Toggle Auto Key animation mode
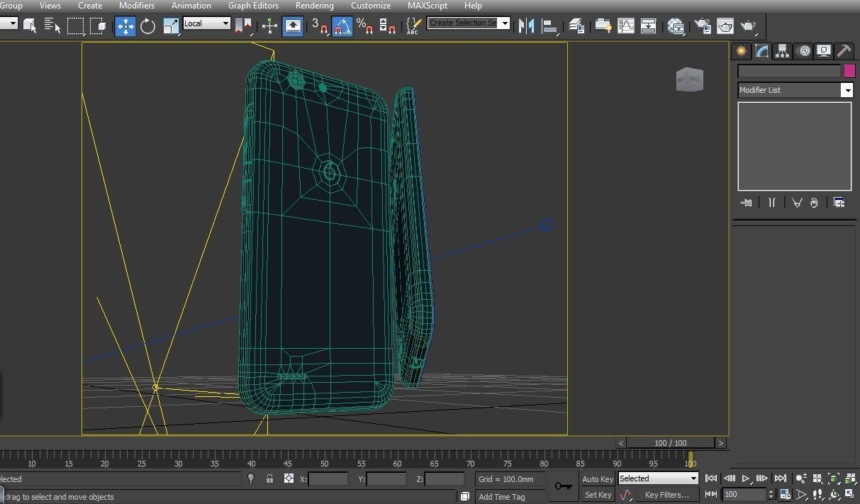The image size is (860, 504). tap(598, 479)
